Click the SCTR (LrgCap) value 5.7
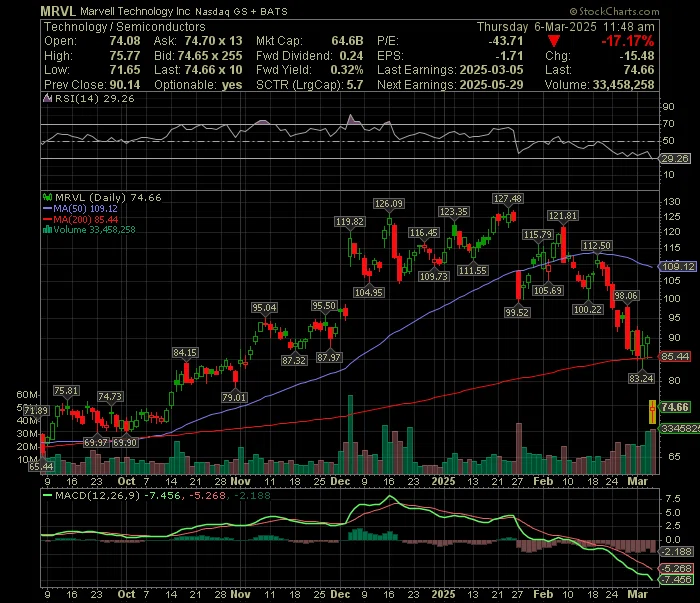700x603 pixels. pos(355,85)
